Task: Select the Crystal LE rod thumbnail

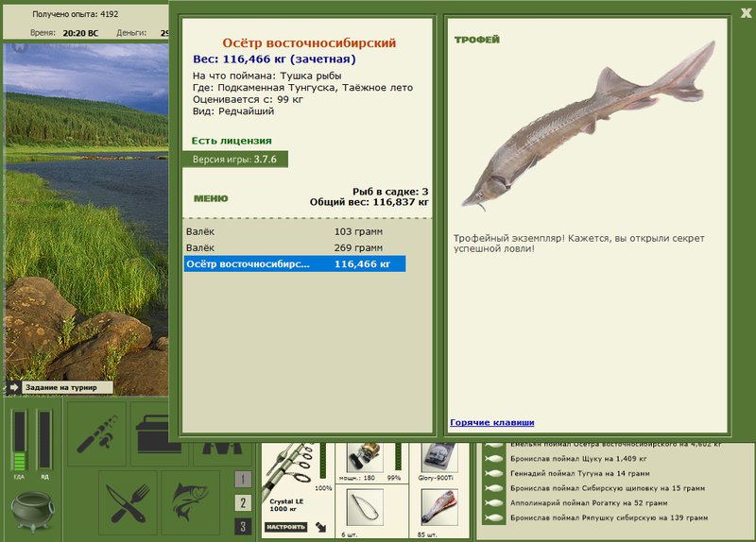Action: (x=290, y=470)
